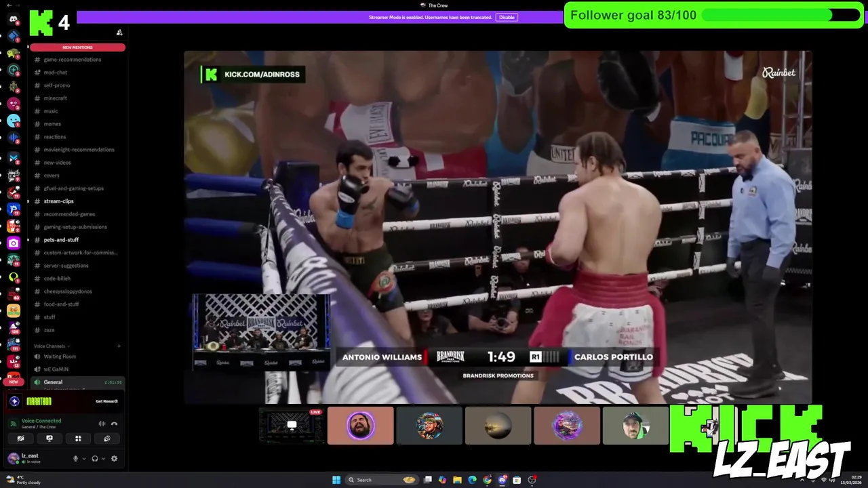This screenshot has height=488, width=868.
Task: Open Copilot icon in taskbar
Action: tap(442, 480)
